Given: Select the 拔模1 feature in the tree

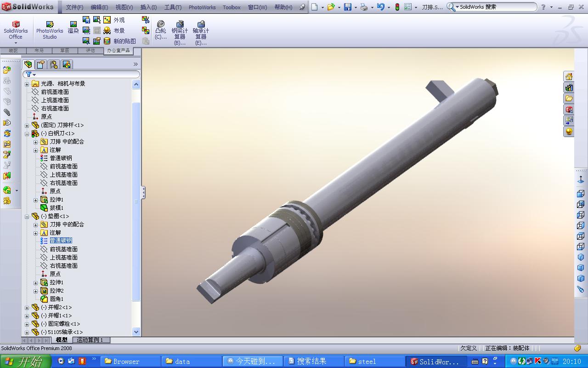Looking at the screenshot, I should click(57, 208).
